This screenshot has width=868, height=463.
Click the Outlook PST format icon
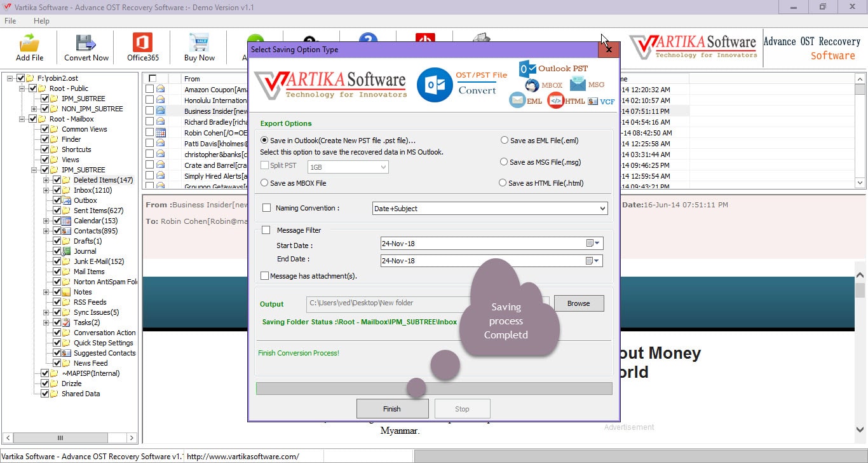(527, 69)
